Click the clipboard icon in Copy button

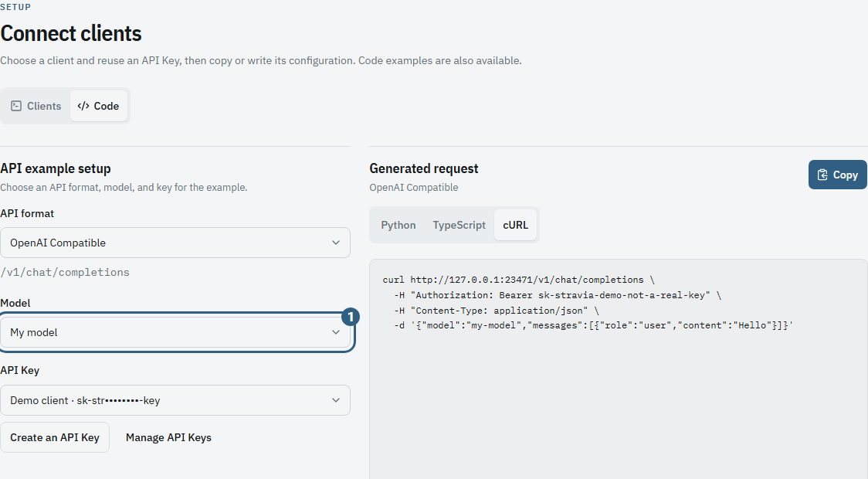(x=822, y=175)
